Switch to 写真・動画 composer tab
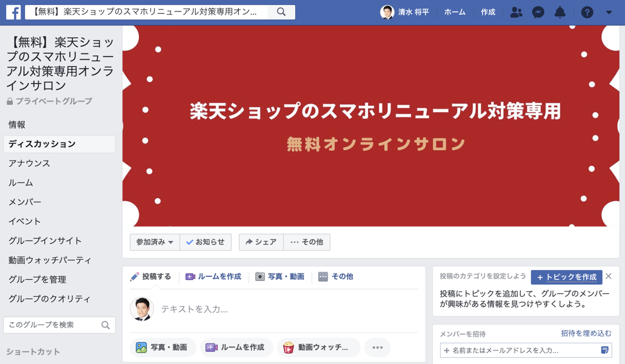Viewport: 625px width, 364px height. click(x=280, y=276)
